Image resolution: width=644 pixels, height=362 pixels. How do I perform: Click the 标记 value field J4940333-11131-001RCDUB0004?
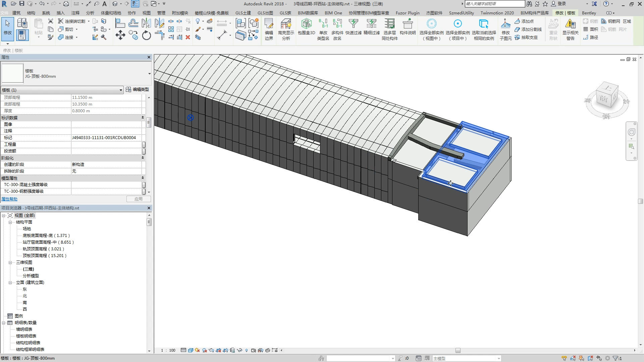tap(106, 138)
